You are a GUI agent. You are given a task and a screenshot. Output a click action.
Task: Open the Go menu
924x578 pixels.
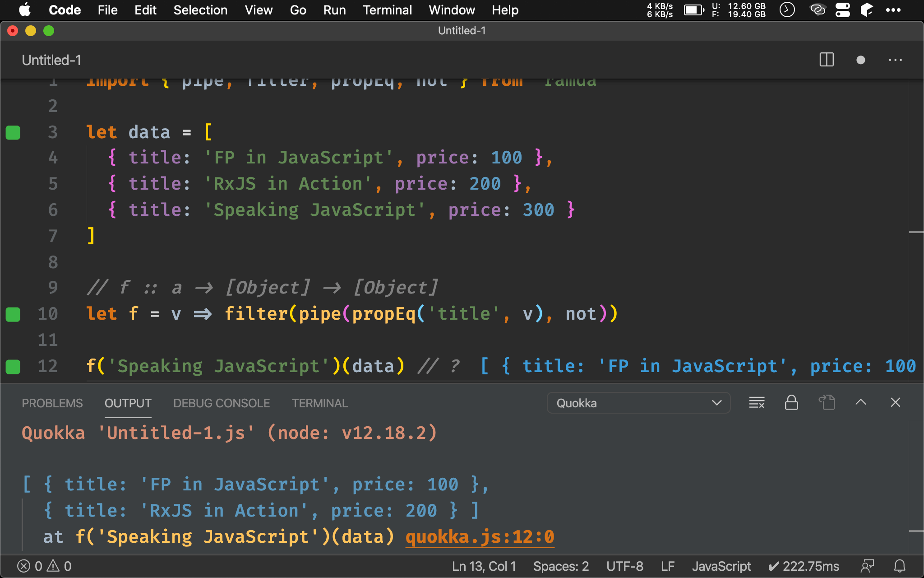pyautogui.click(x=298, y=10)
